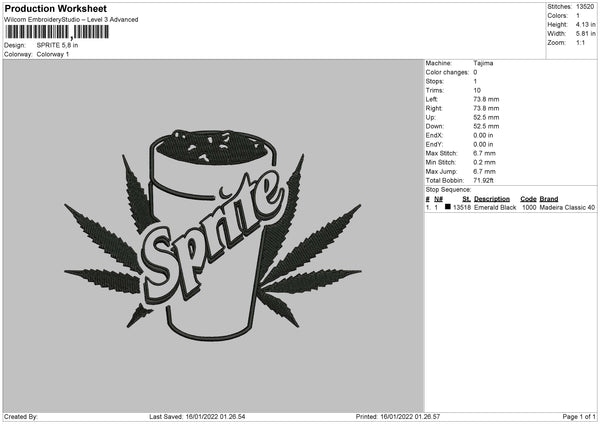Click the Stitches value 13520
Screen dimensions: 600x424
coord(585,7)
